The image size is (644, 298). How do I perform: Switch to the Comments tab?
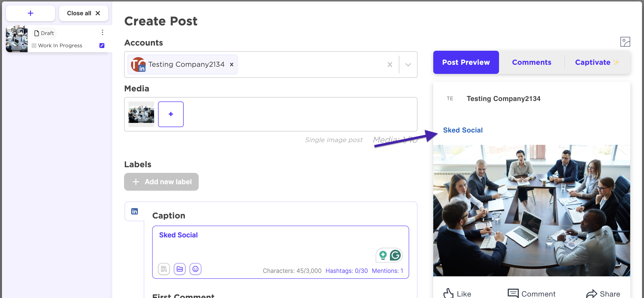(x=531, y=62)
